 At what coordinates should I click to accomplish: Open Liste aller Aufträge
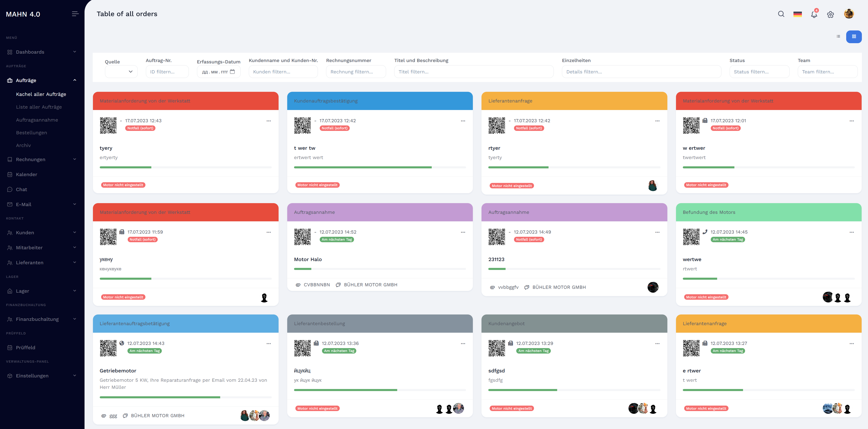39,107
